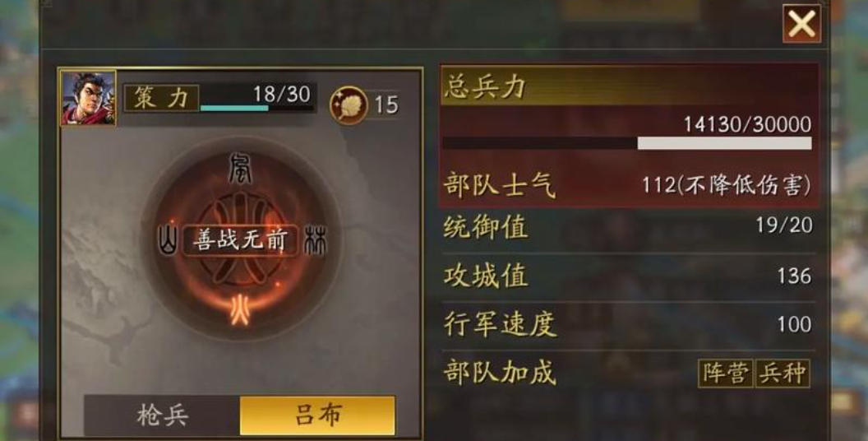868x441 pixels.
Task: Click the 善战无前 label in circle
Action: point(241,240)
